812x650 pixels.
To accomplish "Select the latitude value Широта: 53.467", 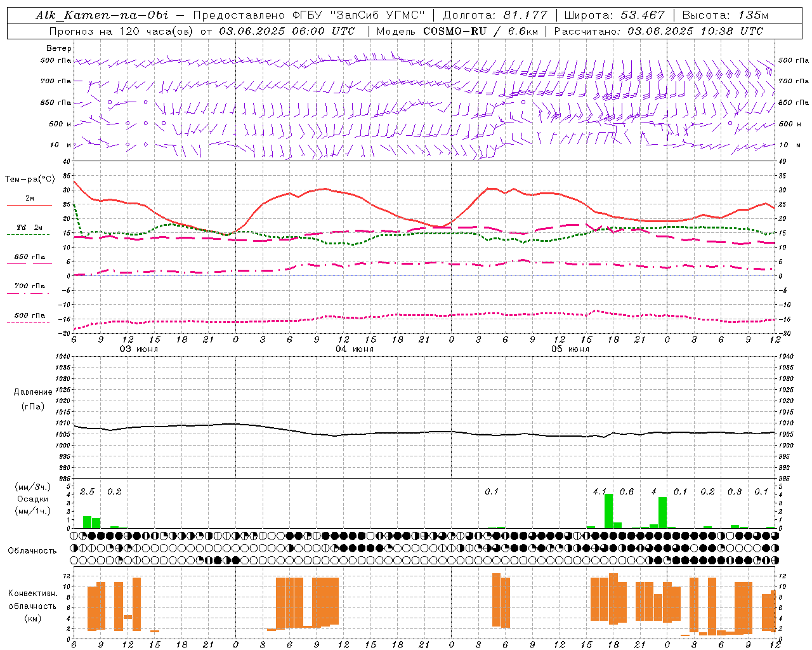I will (614, 15).
